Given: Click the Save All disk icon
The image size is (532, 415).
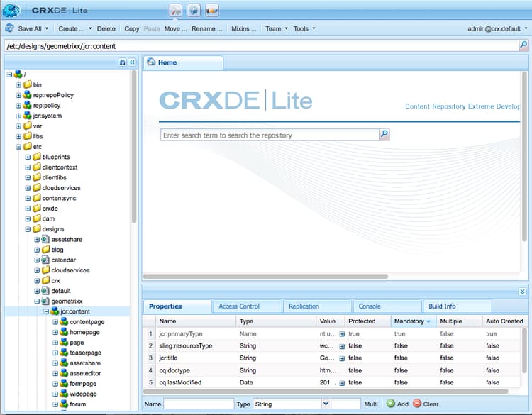Looking at the screenshot, I should pos(9,28).
